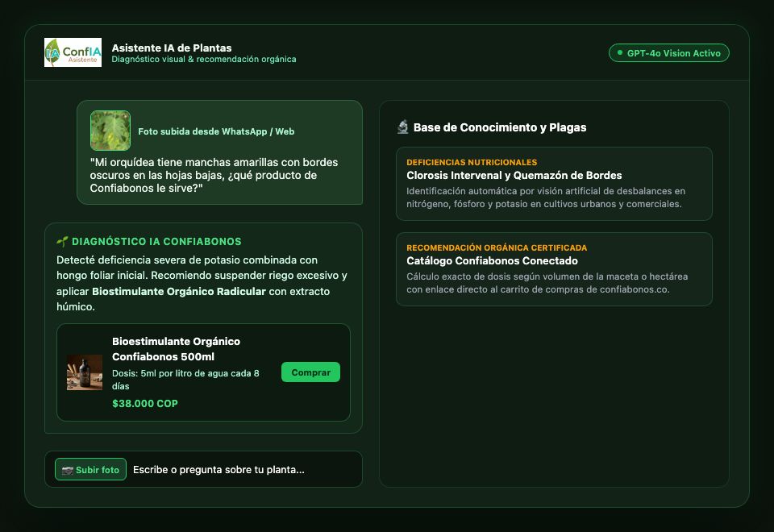774x532 pixels.
Task: Click the Foto subida desde WhatsApp / Web label
Action: pos(216,131)
